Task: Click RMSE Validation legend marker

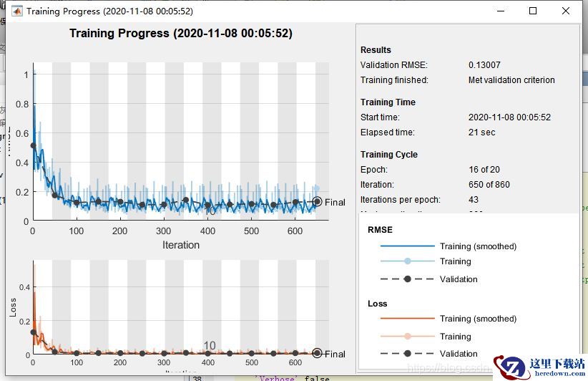Action: 408,279
